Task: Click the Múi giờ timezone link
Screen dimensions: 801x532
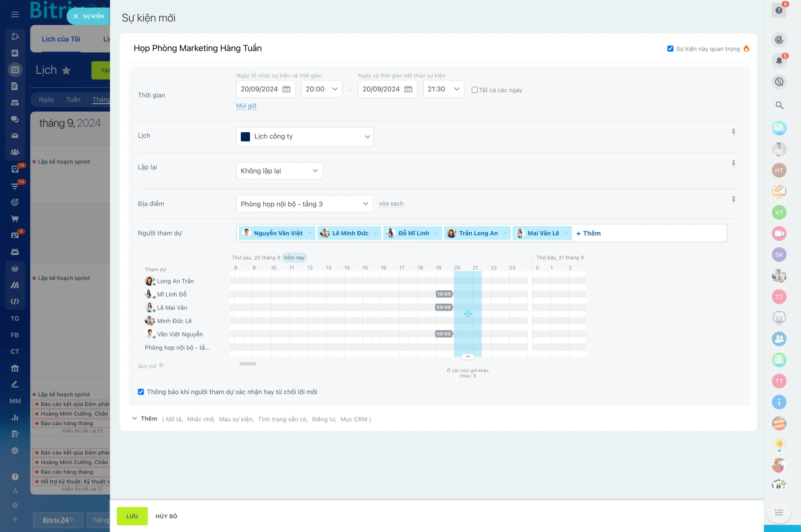Action: 246,106
